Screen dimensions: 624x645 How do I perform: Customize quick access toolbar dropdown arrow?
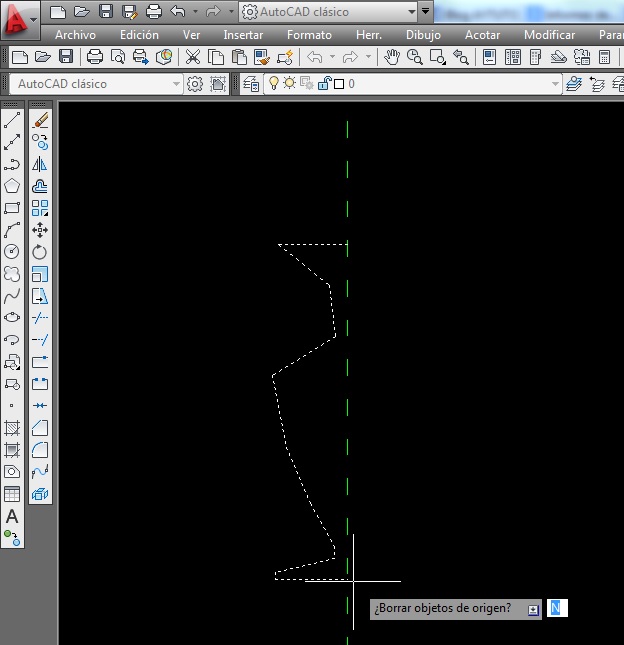pos(425,11)
